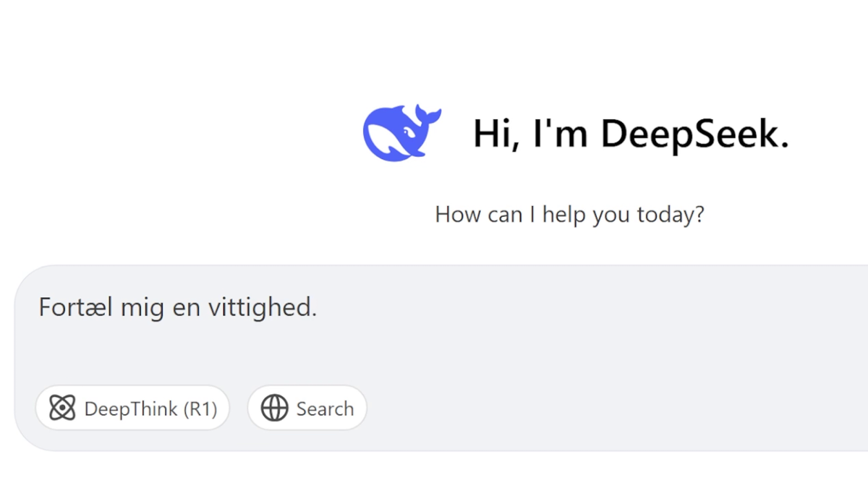The height and width of the screenshot is (488, 868).
Task: Focus the message box containing "Fortæl mig en vittighed."
Action: (x=441, y=358)
